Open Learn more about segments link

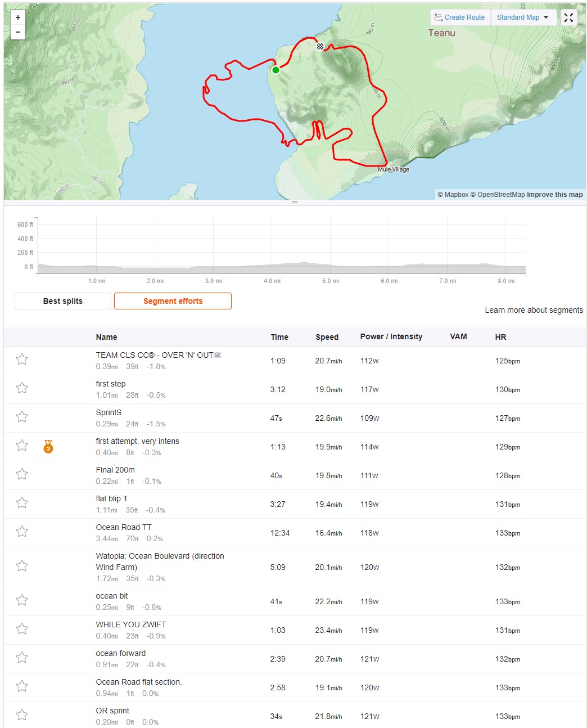tap(534, 310)
